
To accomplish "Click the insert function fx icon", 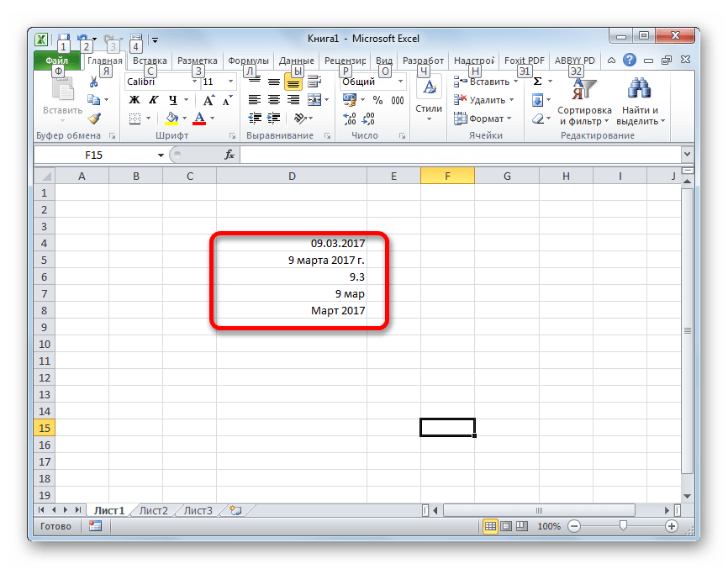I will [229, 155].
